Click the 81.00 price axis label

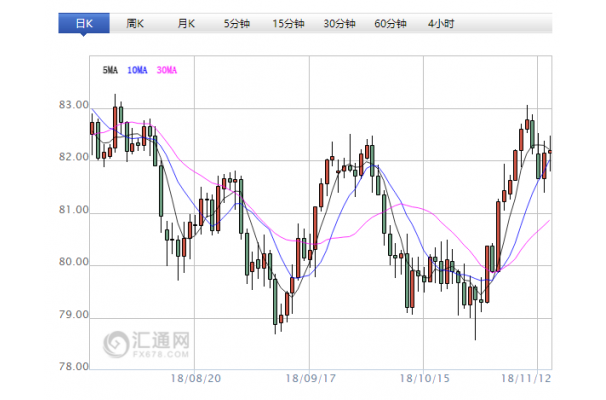[x=74, y=209]
